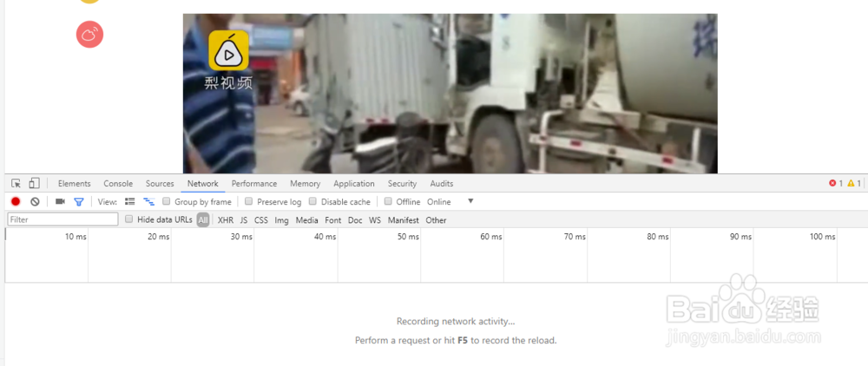Click the capture screenshots camera icon
Image resolution: width=868 pixels, height=366 pixels.
tap(61, 202)
